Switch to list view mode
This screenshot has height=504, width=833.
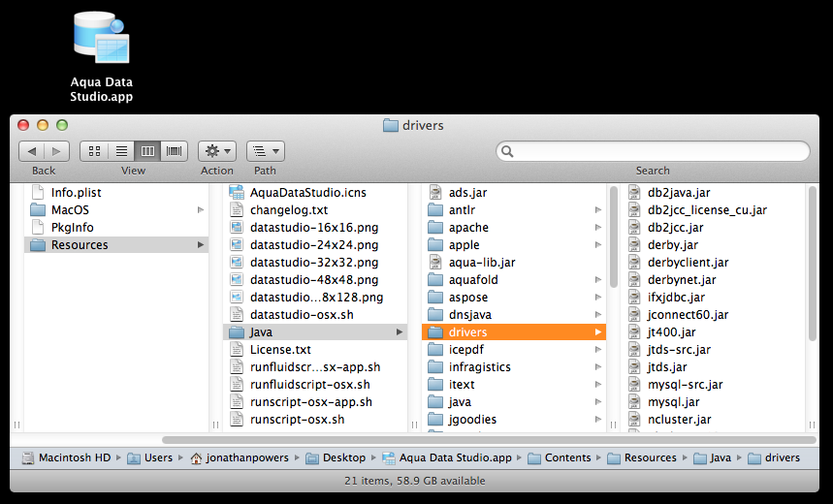[121, 151]
